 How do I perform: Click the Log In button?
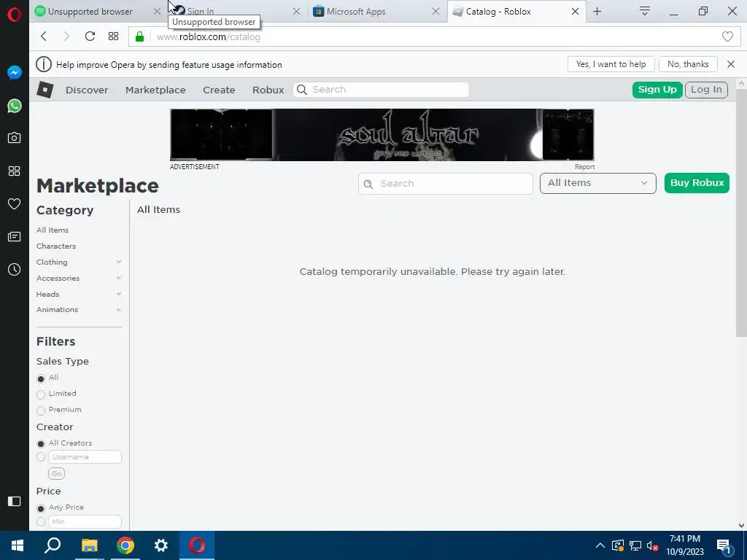(706, 90)
